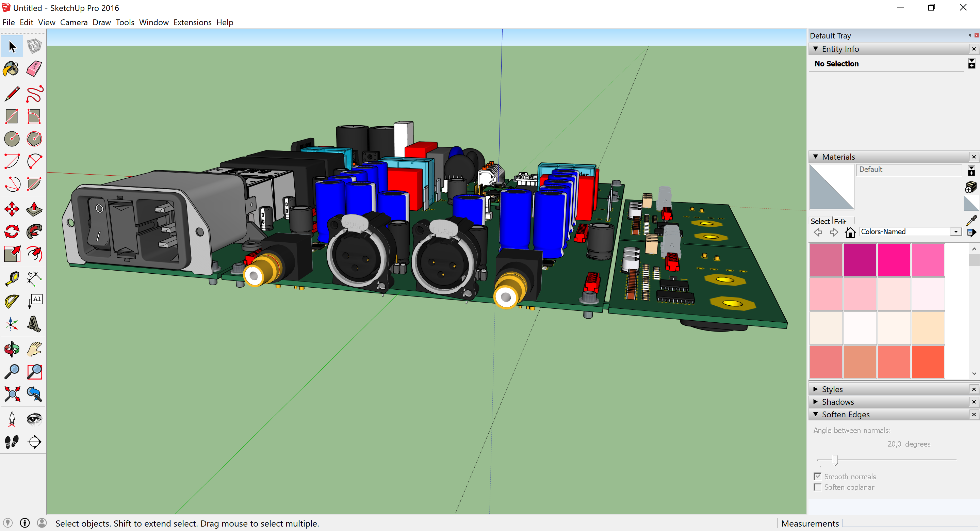Switch to the materials Select tab
The width and height of the screenshot is (980, 531).
click(x=820, y=221)
